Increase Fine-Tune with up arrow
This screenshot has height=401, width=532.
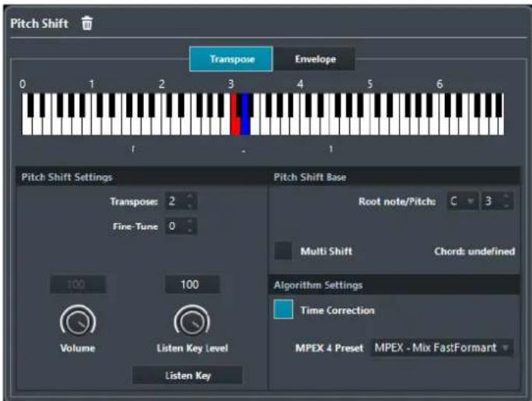(x=190, y=222)
